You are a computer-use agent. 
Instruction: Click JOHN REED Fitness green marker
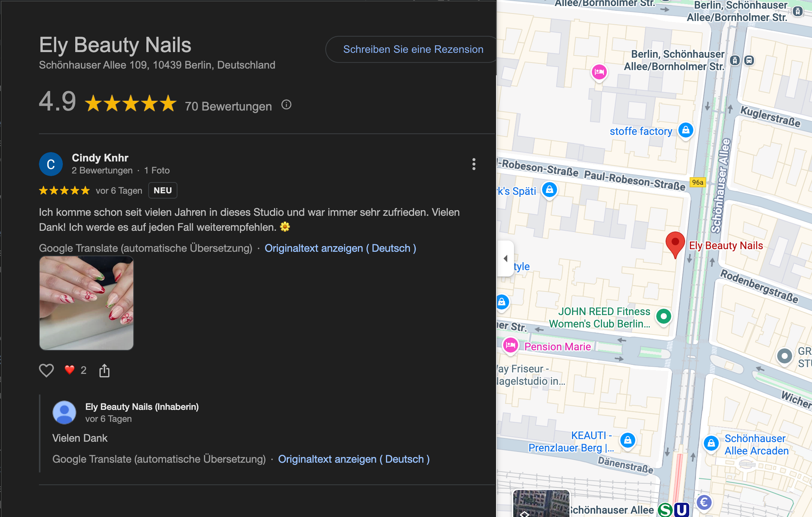[x=664, y=316]
